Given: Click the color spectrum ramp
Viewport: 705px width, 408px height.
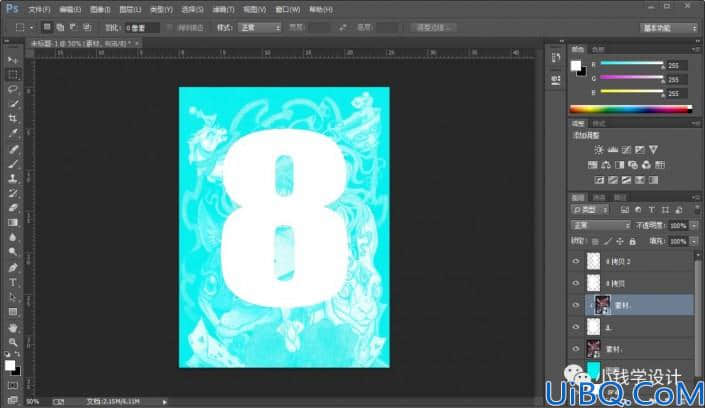Looking at the screenshot, I should [631, 109].
